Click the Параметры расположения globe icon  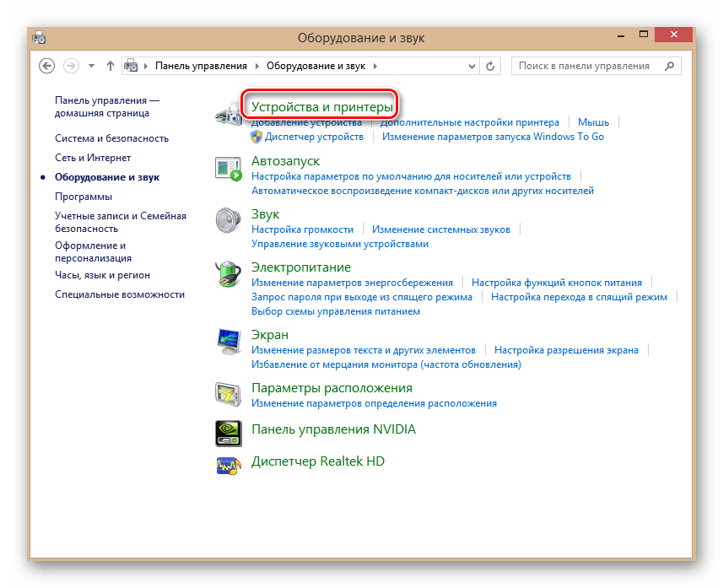point(228,392)
